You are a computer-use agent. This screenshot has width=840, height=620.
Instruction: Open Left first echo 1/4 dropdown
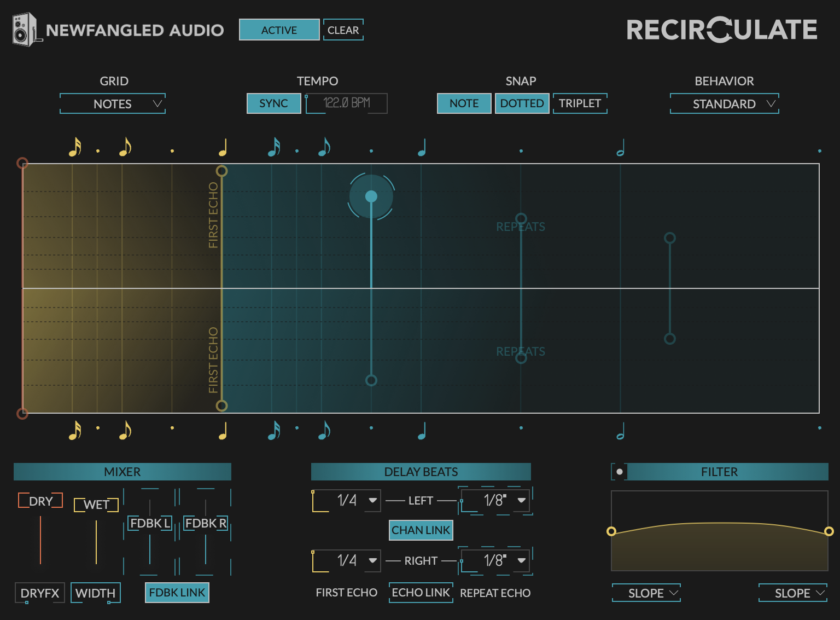[346, 501]
